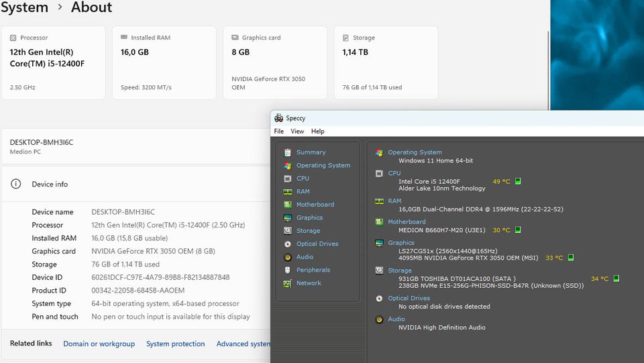This screenshot has height=363, width=644.
Task: Click the Installed RAM info card
Action: coord(164,63)
